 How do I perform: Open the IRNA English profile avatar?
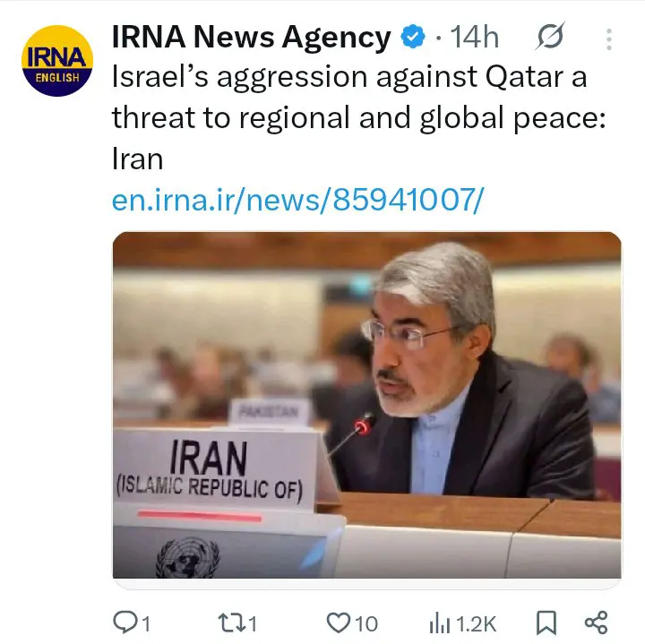57,61
